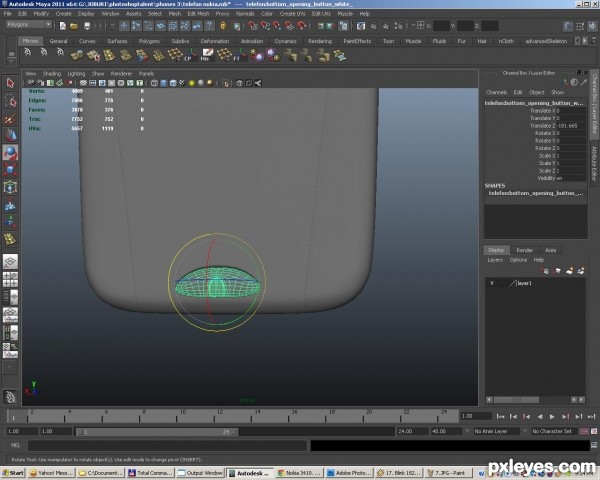Viewport: 600px width, 480px height.
Task: Switch to the Polygons shelf tab
Action: (x=149, y=41)
